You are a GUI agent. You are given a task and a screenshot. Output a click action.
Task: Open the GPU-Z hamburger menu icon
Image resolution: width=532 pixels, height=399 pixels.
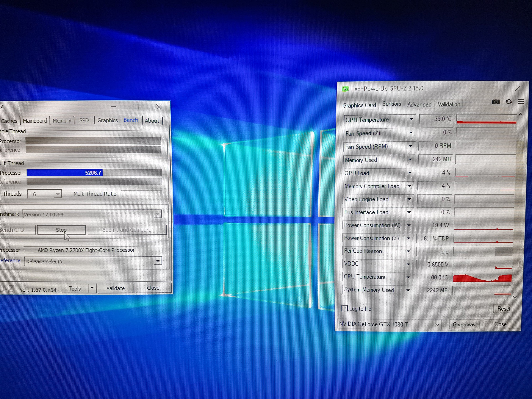tap(521, 102)
